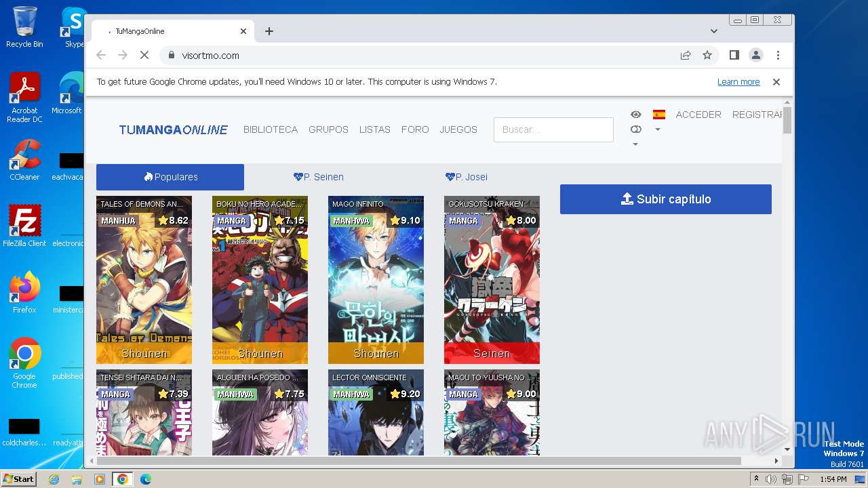Open Google Chrome desktop icon
The height and width of the screenshot is (488, 868).
pyautogui.click(x=24, y=363)
